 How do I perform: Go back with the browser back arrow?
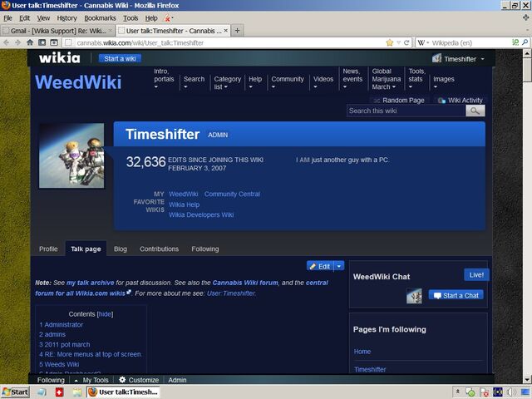coord(7,42)
